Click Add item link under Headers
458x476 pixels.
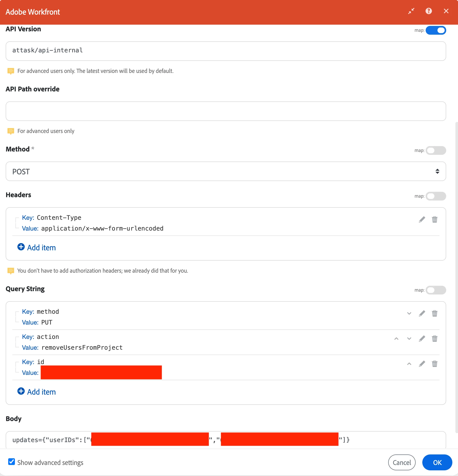(41, 248)
